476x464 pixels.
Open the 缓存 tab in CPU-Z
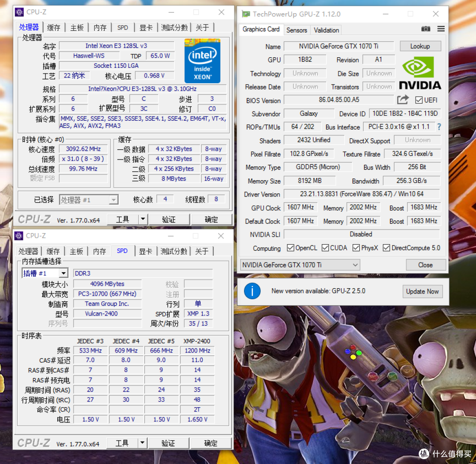coord(53,27)
